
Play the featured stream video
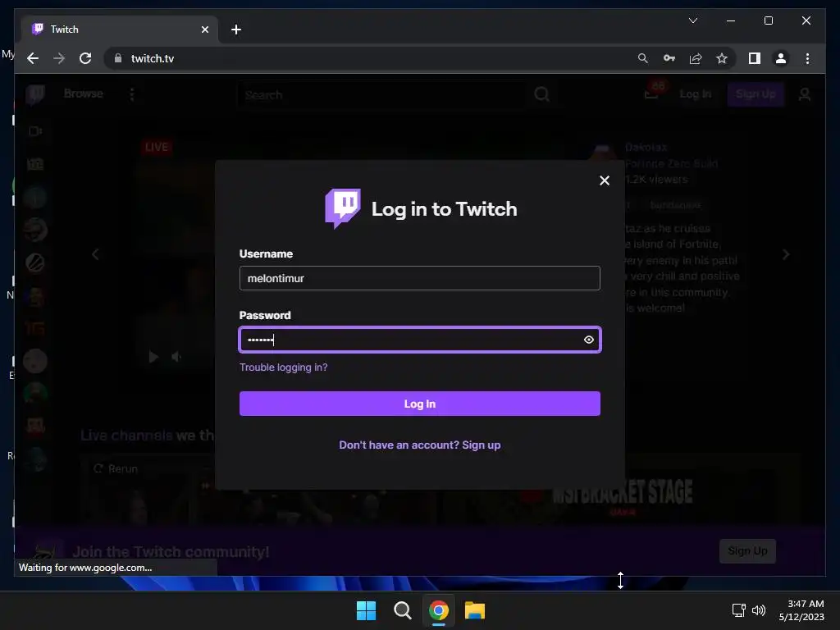point(153,357)
